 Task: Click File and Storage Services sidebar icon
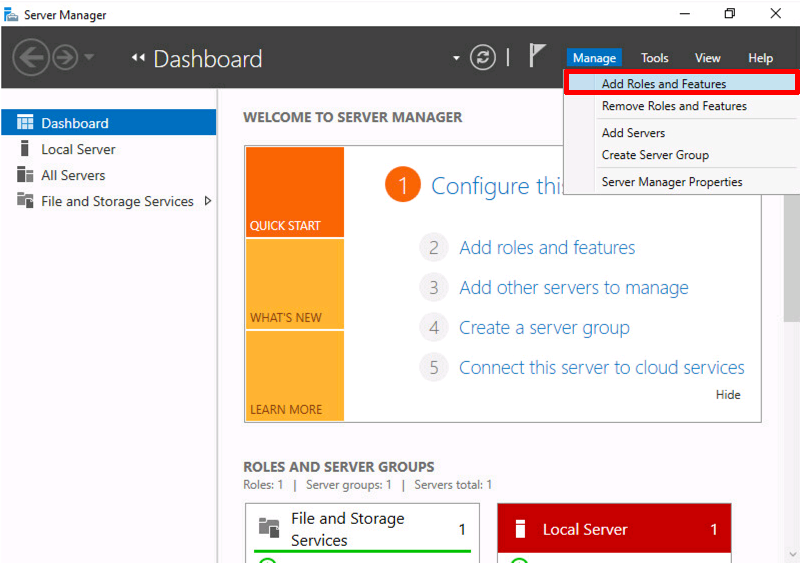[25, 200]
